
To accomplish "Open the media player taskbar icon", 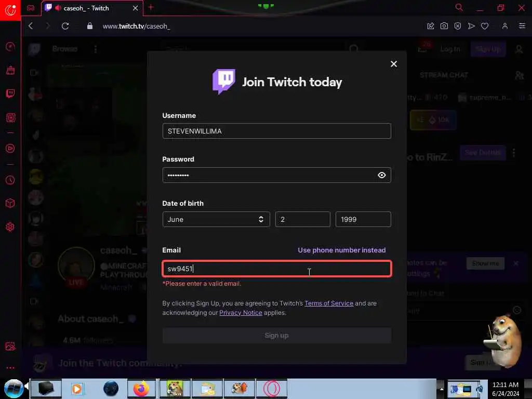I will click(x=77, y=389).
